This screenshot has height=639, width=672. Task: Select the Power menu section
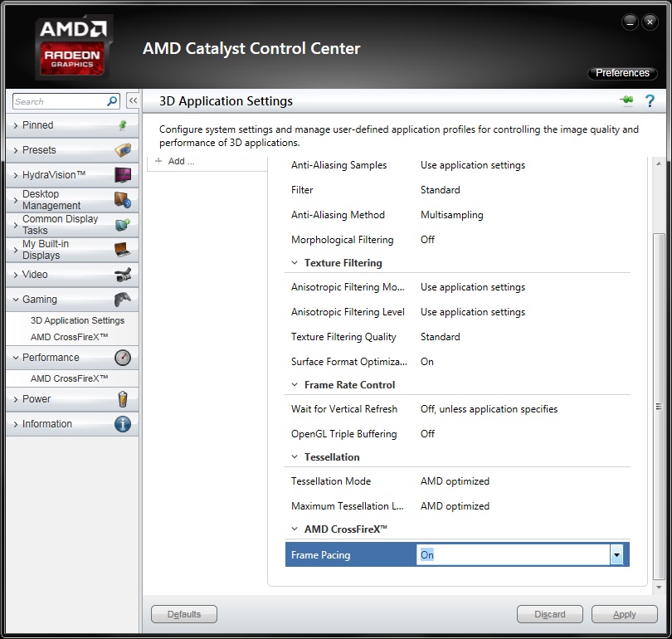(x=72, y=399)
